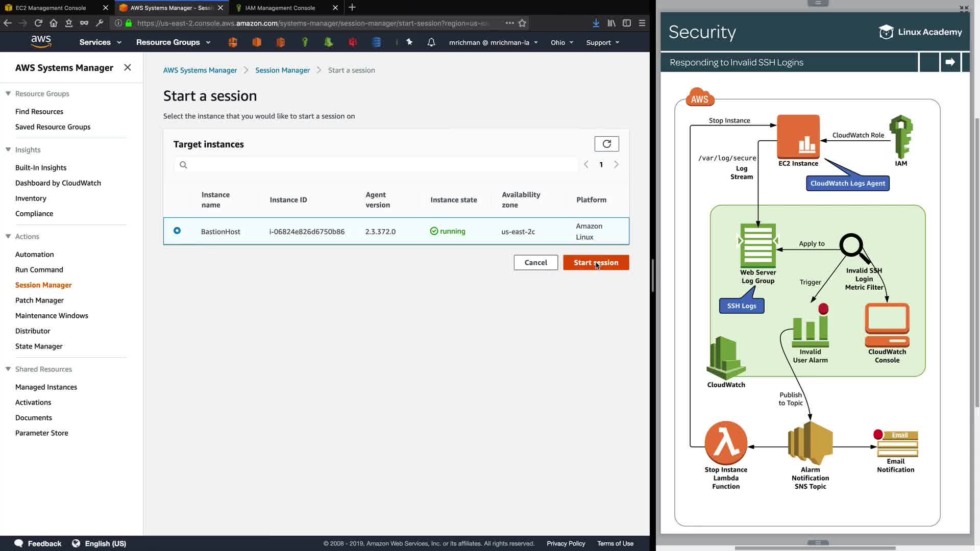Click the Start session button
Screen dimensions: 980x551
coord(596,262)
